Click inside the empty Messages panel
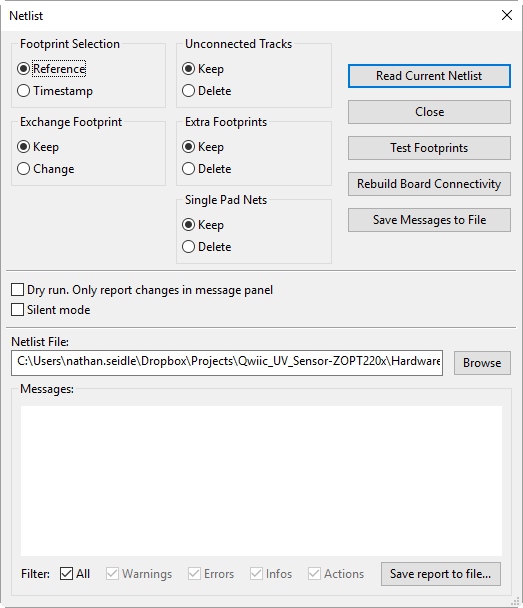This screenshot has width=523, height=608. [261, 481]
